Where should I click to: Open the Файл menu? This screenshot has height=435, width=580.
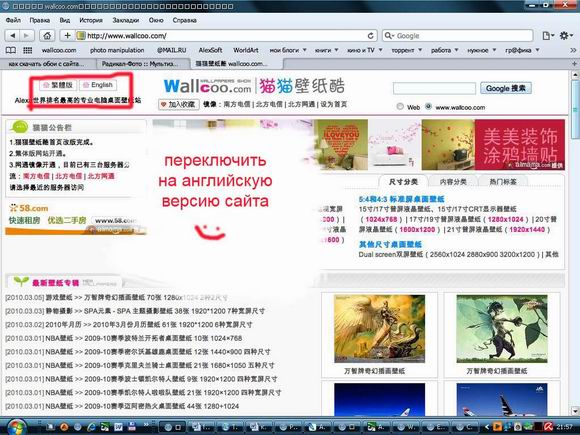(13, 20)
